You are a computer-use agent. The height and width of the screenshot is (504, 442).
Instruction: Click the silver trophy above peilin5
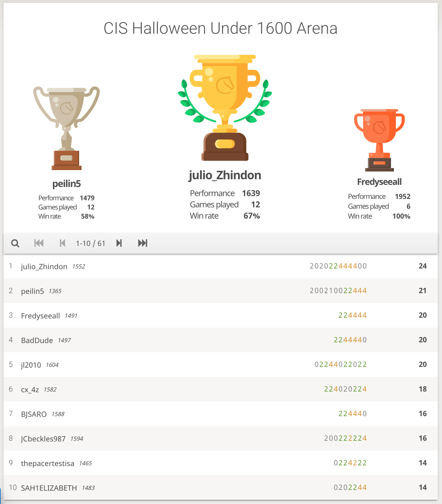[66, 129]
